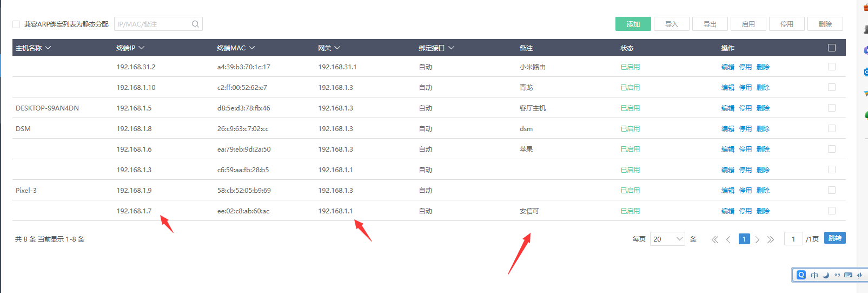
Task: Go to first page with double-left arrow
Action: point(715,239)
